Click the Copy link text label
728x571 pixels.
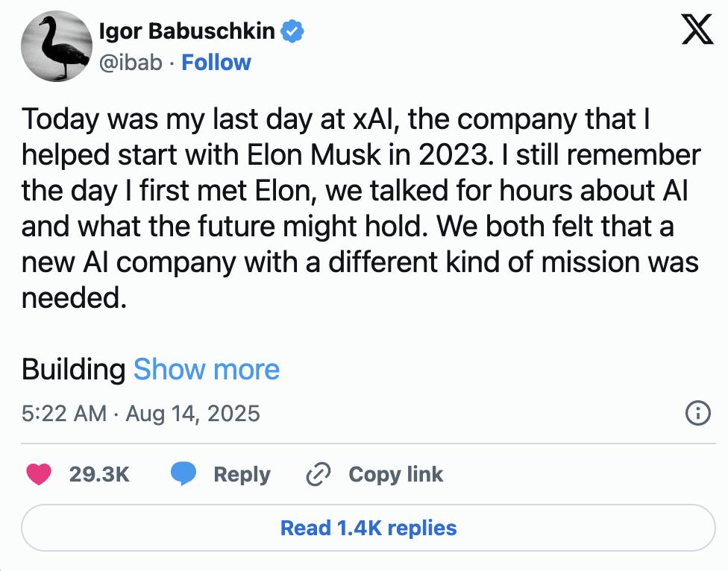(x=395, y=475)
